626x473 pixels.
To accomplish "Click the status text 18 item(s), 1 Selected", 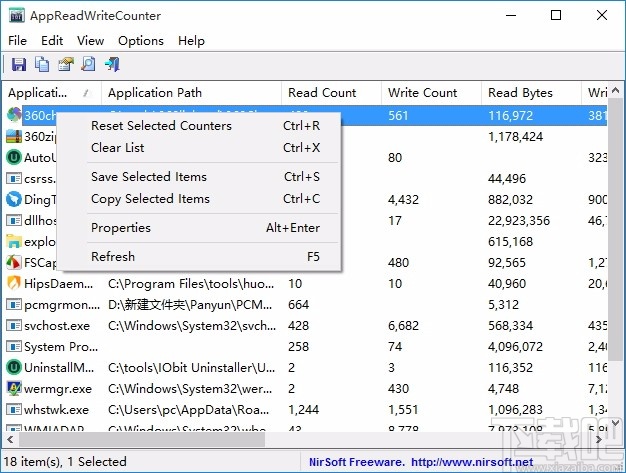I will (x=65, y=462).
